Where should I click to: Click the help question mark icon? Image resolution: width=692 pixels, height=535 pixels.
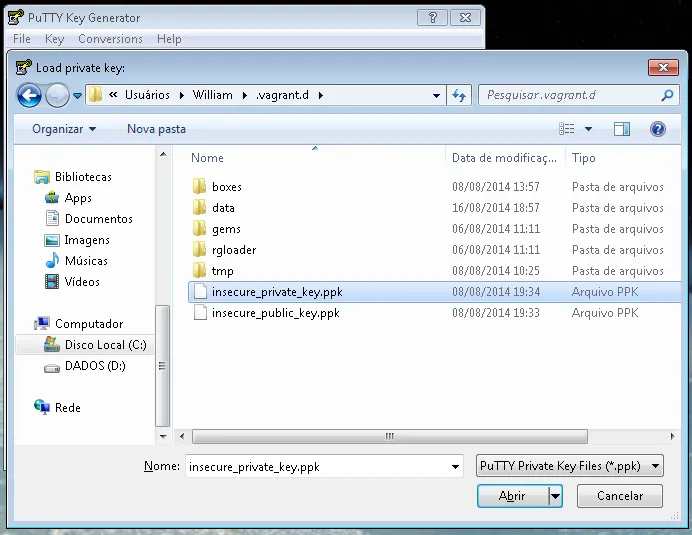pos(657,129)
